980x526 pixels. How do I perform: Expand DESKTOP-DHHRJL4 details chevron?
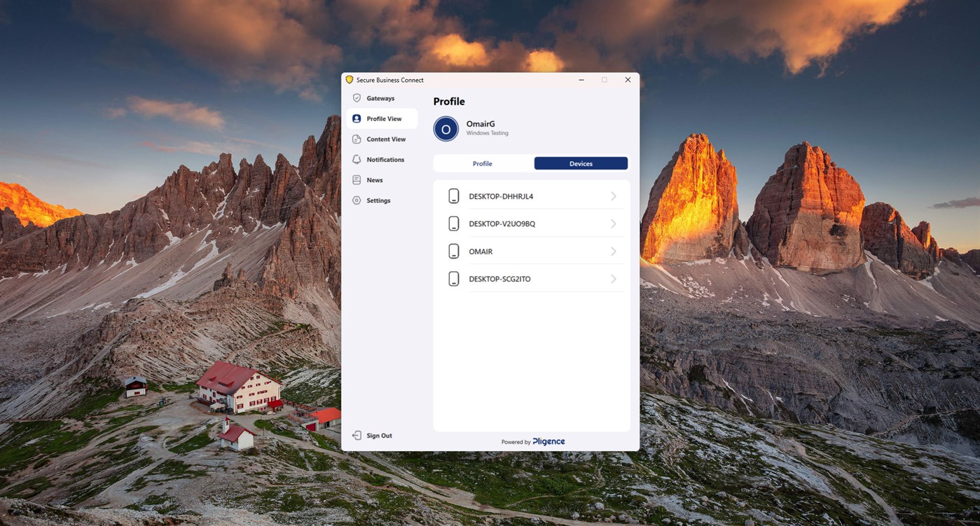614,196
